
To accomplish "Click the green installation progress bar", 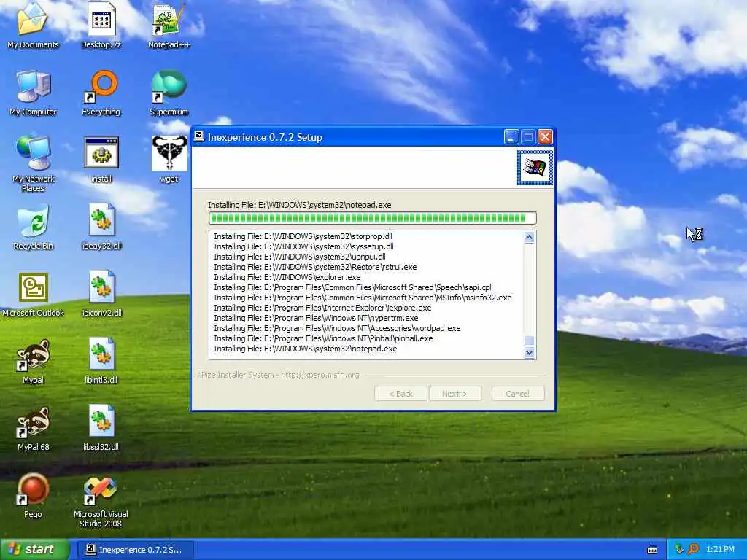I will [x=373, y=218].
